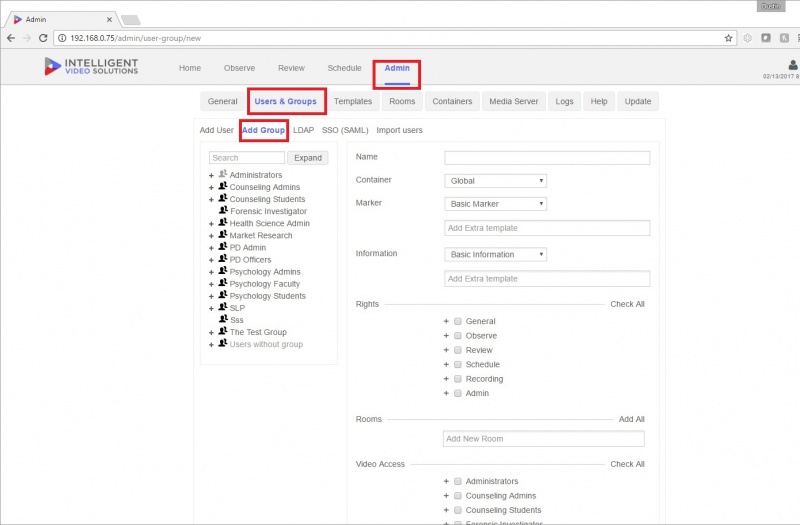Open the Home menu item
Viewport: 800px width, 525px height.
[190, 68]
